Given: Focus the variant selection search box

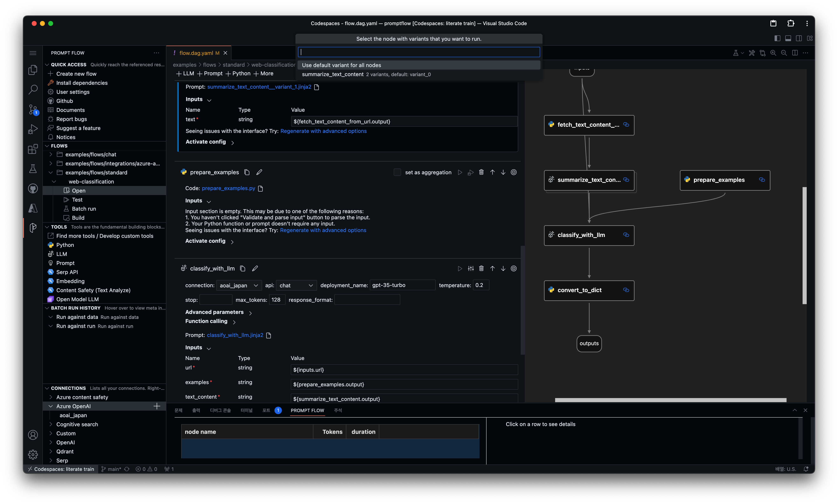Looking at the screenshot, I should pyautogui.click(x=419, y=52).
